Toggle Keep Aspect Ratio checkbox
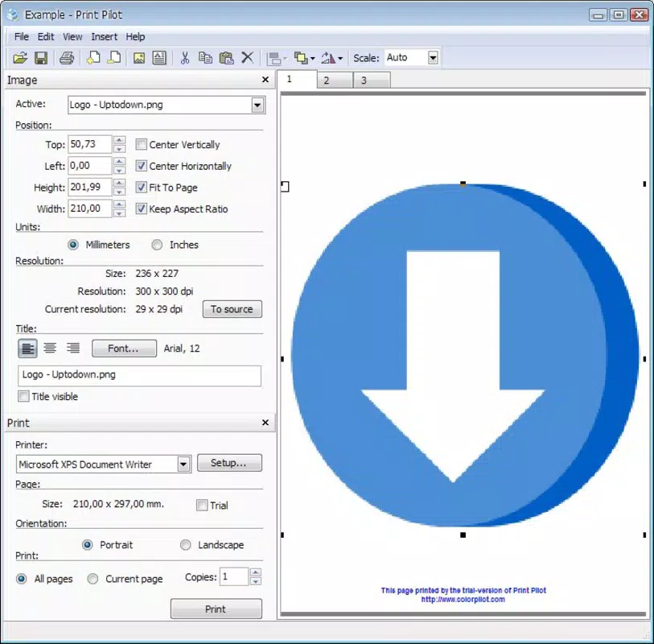This screenshot has width=654, height=644. (x=142, y=208)
